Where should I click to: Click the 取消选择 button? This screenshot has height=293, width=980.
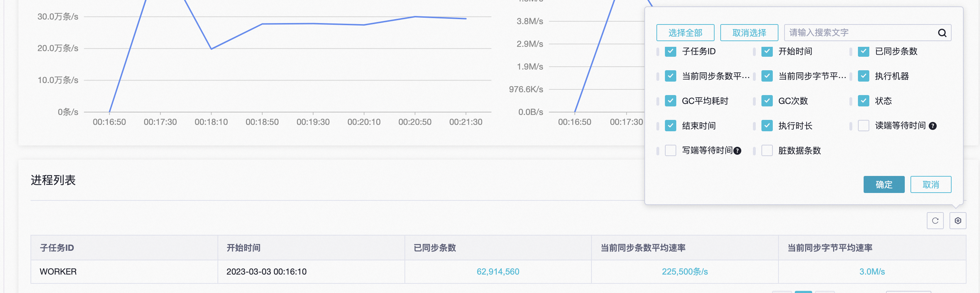[749, 33]
